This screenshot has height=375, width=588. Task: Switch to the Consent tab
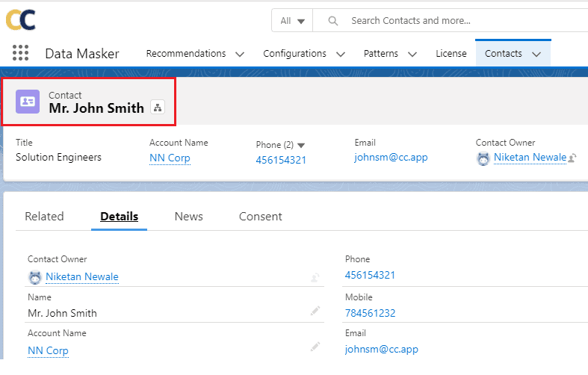point(260,217)
